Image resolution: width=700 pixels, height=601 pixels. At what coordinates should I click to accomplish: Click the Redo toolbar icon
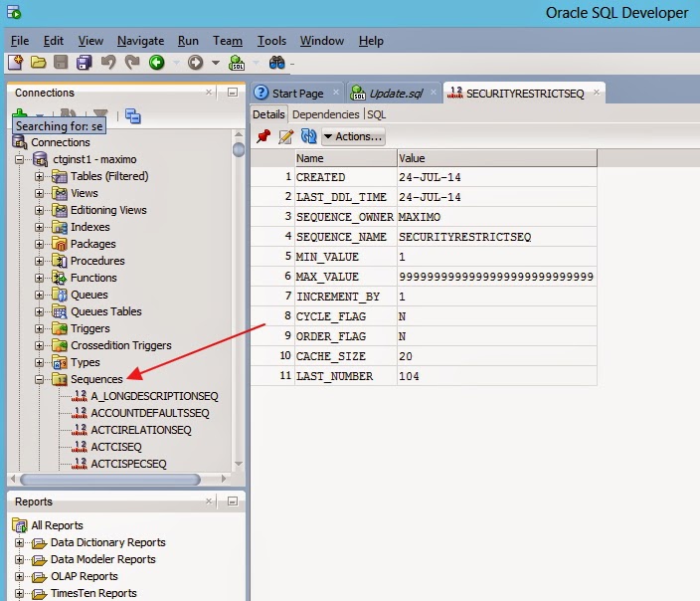pos(132,62)
